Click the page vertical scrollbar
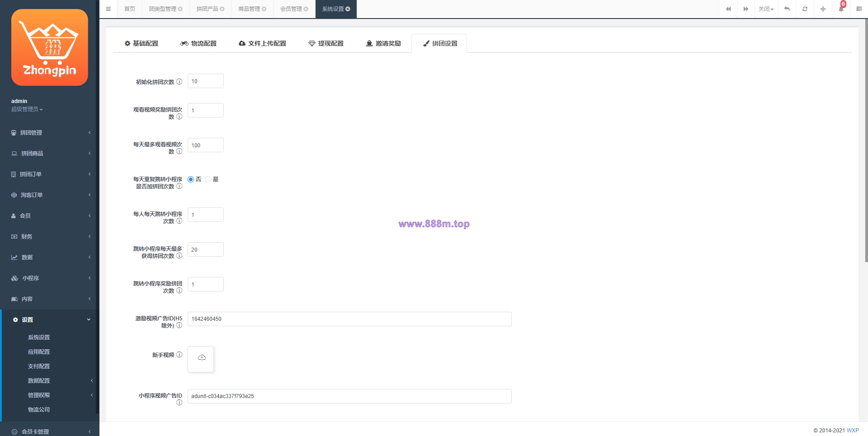 (x=866, y=140)
